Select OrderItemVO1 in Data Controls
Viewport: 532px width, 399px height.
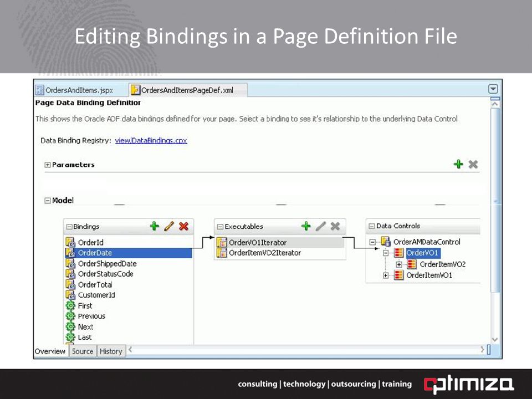click(429, 275)
